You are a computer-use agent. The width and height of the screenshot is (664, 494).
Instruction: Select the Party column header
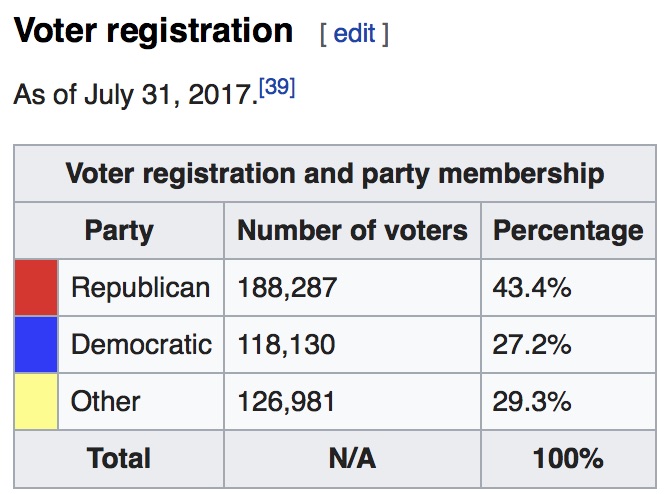coord(119,231)
